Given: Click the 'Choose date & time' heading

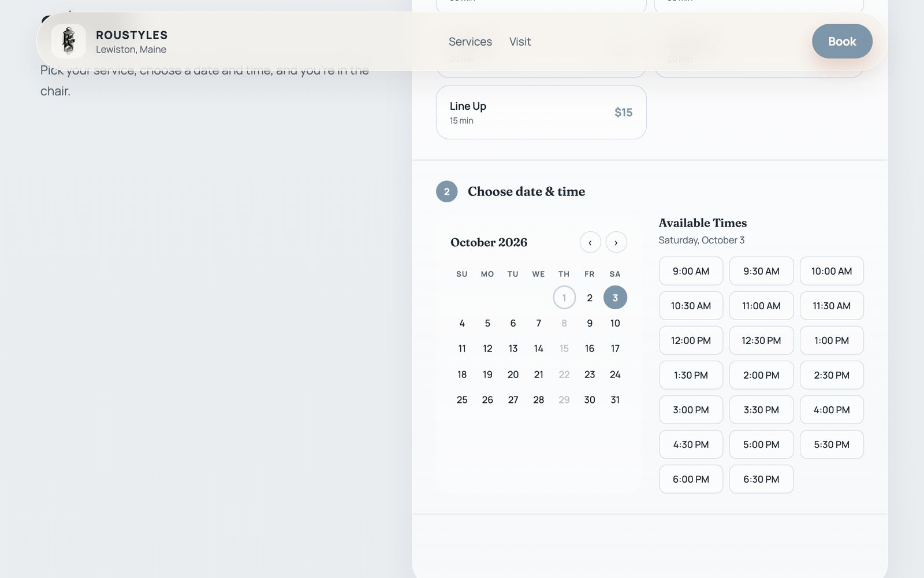Looking at the screenshot, I should 526,191.
